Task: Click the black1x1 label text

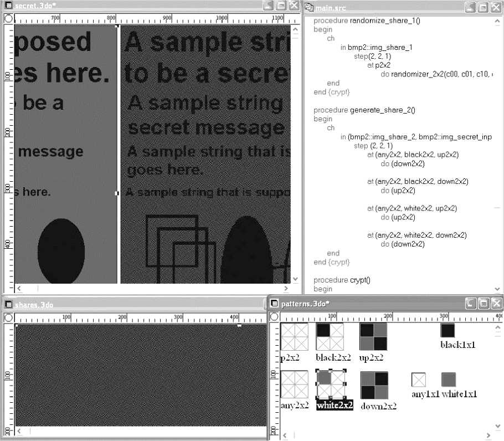Action: click(x=457, y=345)
